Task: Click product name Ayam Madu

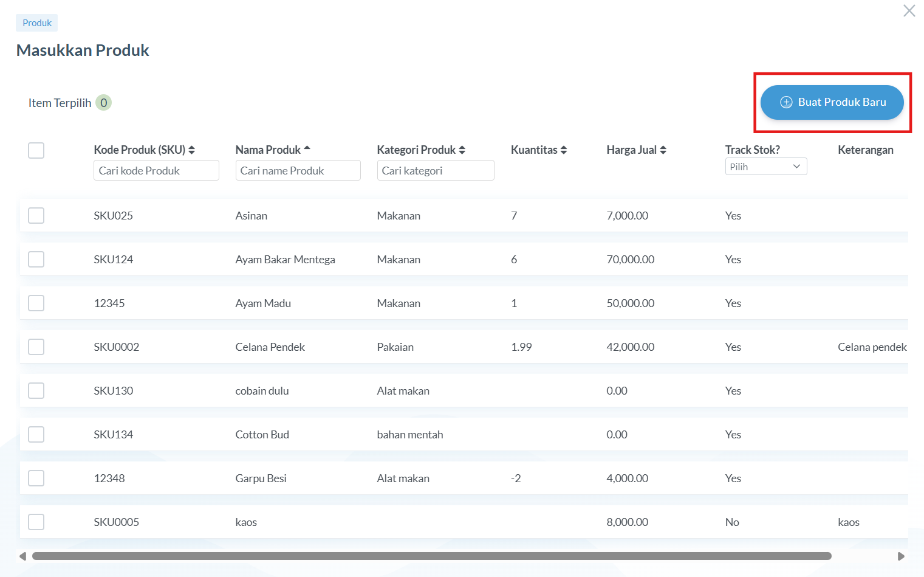Action: [263, 303]
